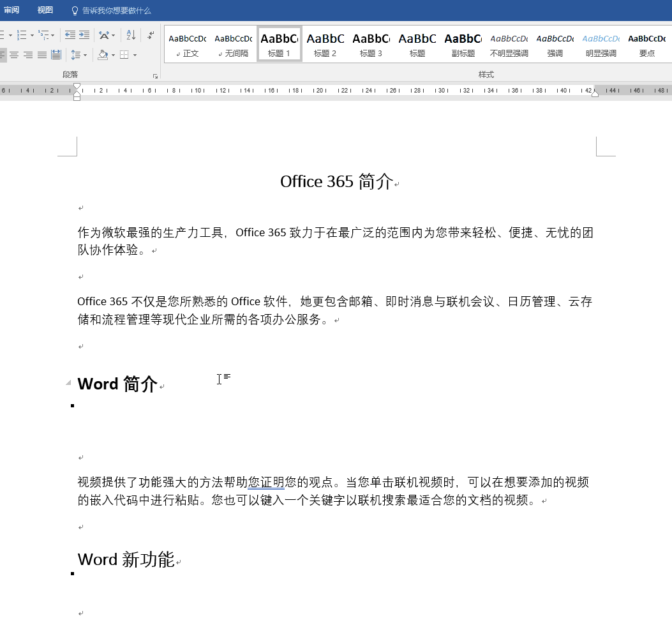Apply the 标题 1 style

280,45
